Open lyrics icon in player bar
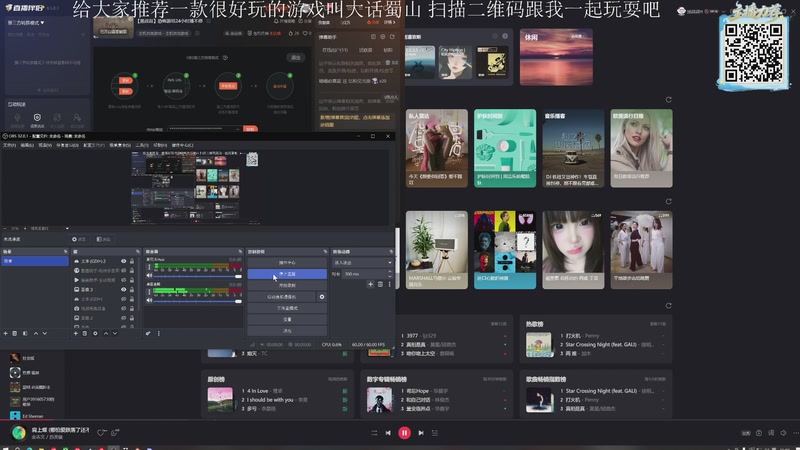Screen dimensions: 800x450 [x=771, y=433]
